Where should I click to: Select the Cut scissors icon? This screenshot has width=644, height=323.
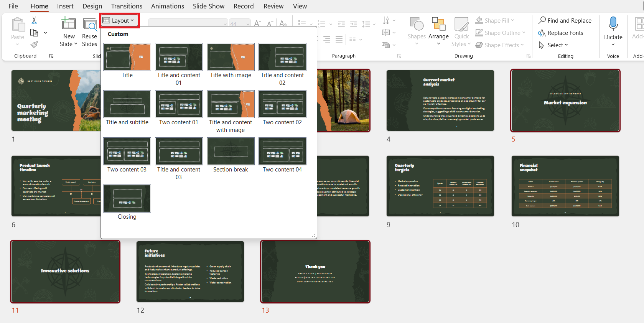tap(34, 20)
